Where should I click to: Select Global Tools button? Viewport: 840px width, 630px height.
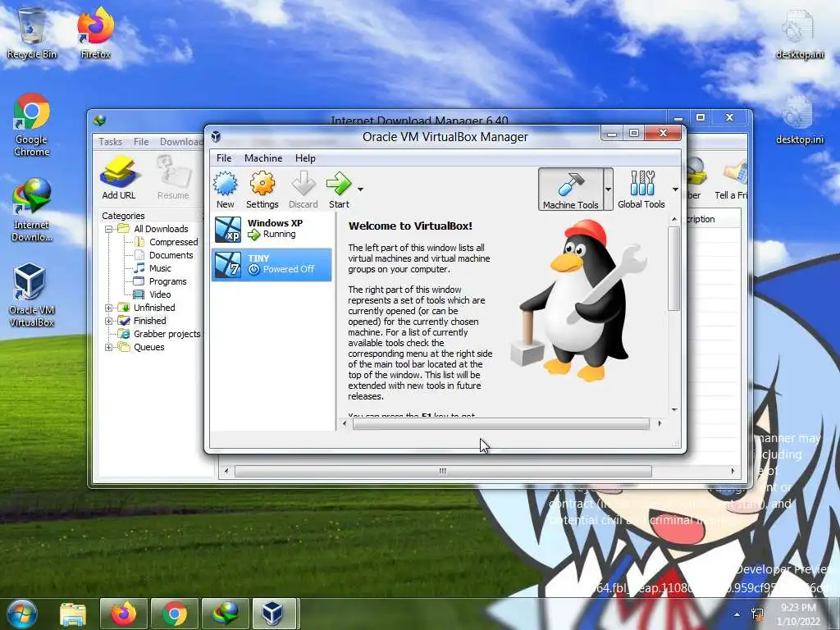click(641, 189)
